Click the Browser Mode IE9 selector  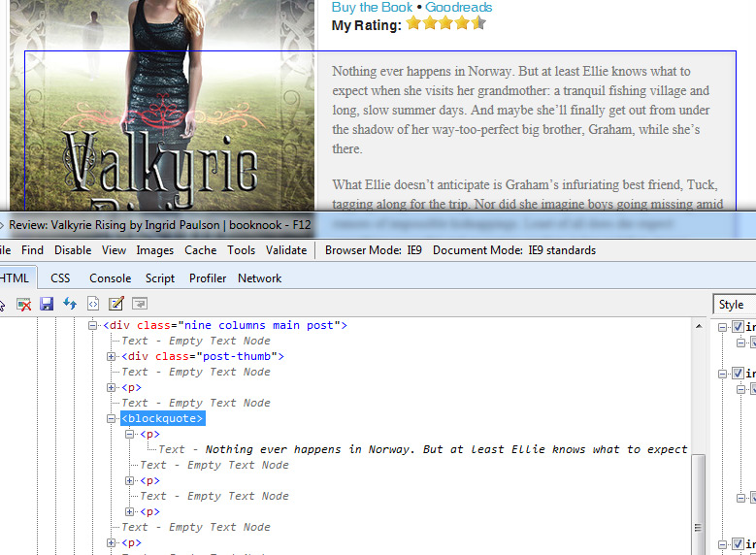tap(374, 249)
